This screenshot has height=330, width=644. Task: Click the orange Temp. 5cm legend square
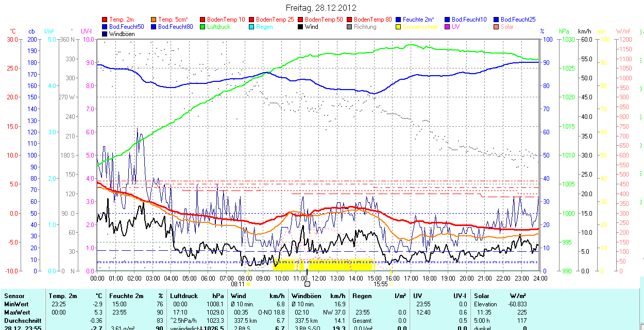point(154,20)
